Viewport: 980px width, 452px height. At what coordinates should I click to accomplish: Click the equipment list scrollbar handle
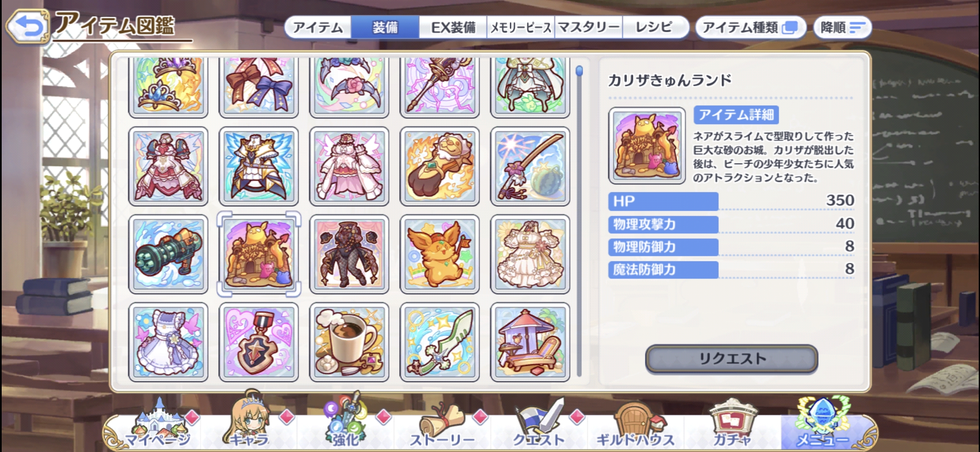[579, 71]
